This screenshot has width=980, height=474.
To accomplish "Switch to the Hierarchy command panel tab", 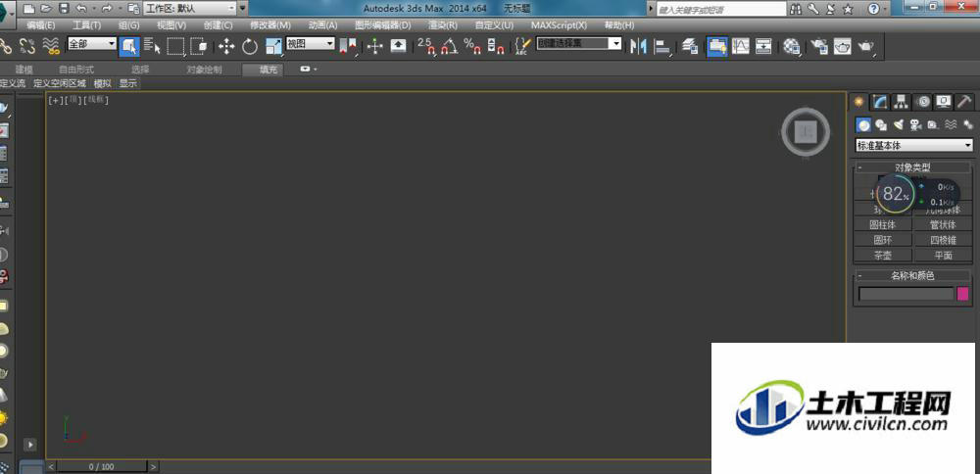I will [901, 101].
